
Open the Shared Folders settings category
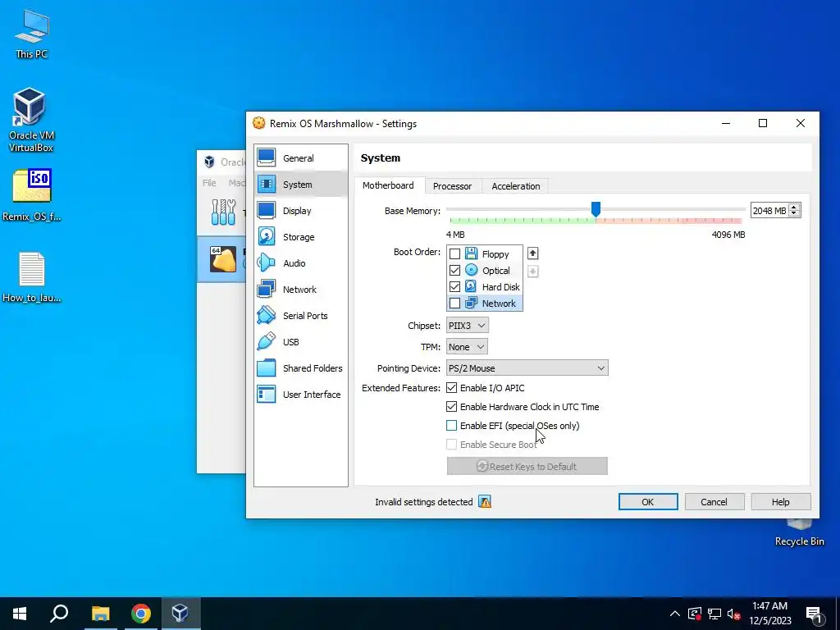[x=300, y=368]
